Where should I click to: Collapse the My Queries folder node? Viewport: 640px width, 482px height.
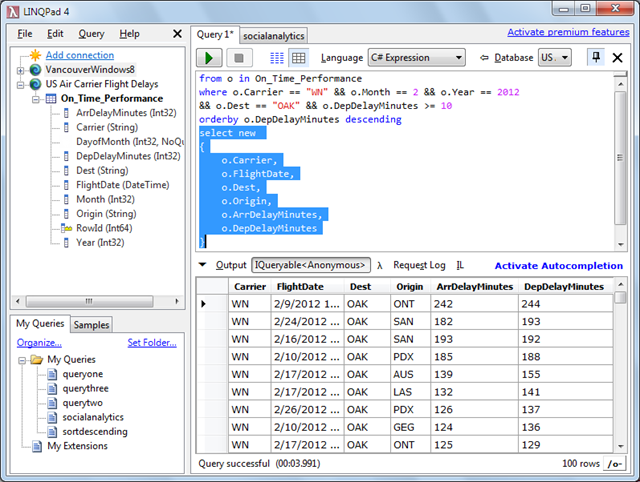pyautogui.click(x=22, y=360)
